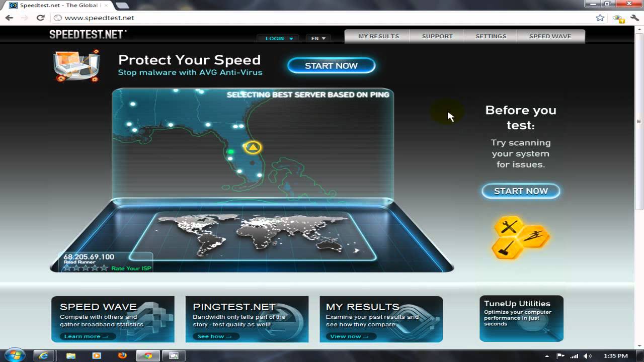Open Action Center flag icon
This screenshot has width=644, height=362.
560,356
